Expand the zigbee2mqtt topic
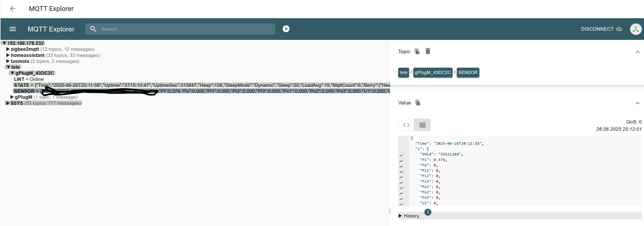The image size is (644, 226). pyautogui.click(x=8, y=49)
